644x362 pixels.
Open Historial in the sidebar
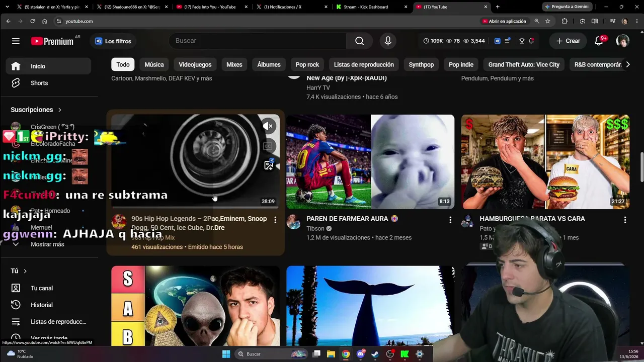tap(49, 305)
